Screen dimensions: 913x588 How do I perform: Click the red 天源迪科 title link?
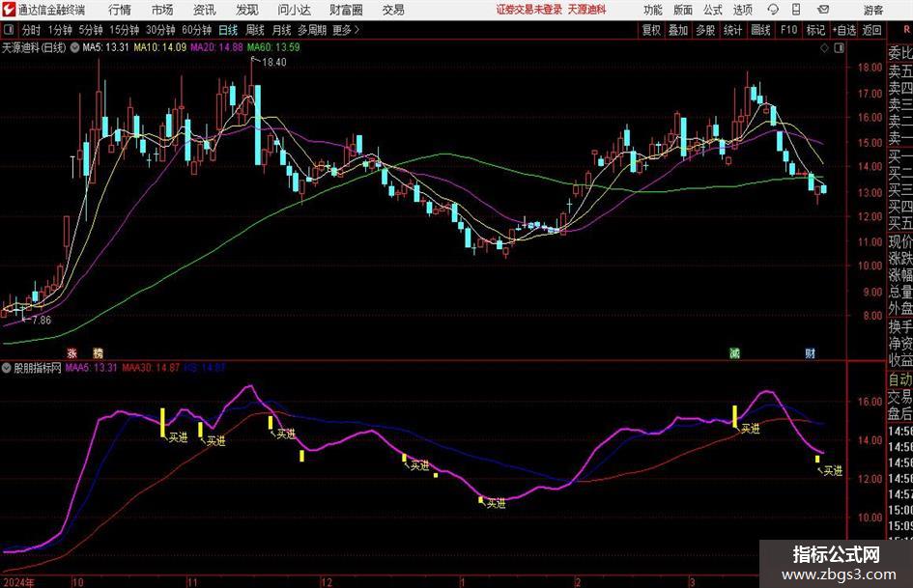587,10
